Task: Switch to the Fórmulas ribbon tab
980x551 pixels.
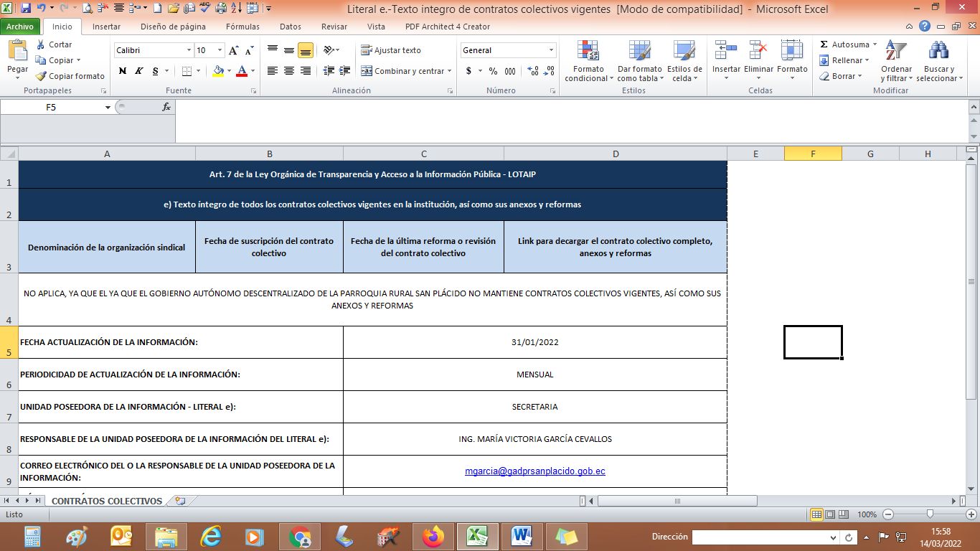Action: click(x=242, y=27)
